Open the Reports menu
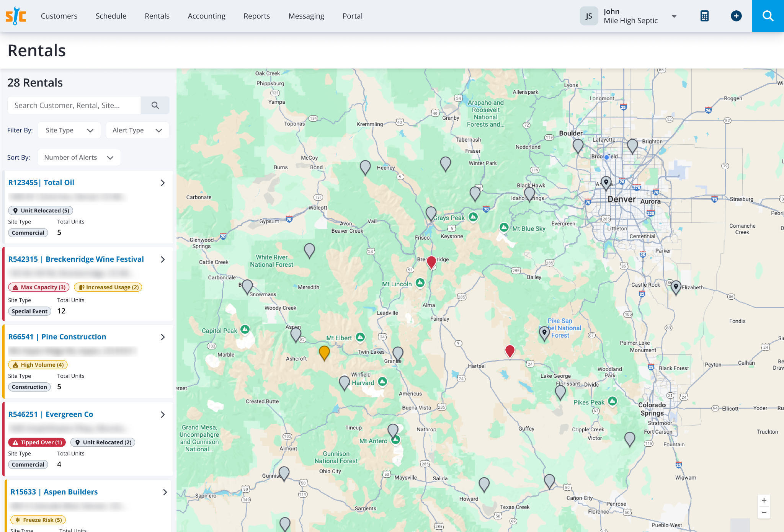The height and width of the screenshot is (532, 784). 256,16
